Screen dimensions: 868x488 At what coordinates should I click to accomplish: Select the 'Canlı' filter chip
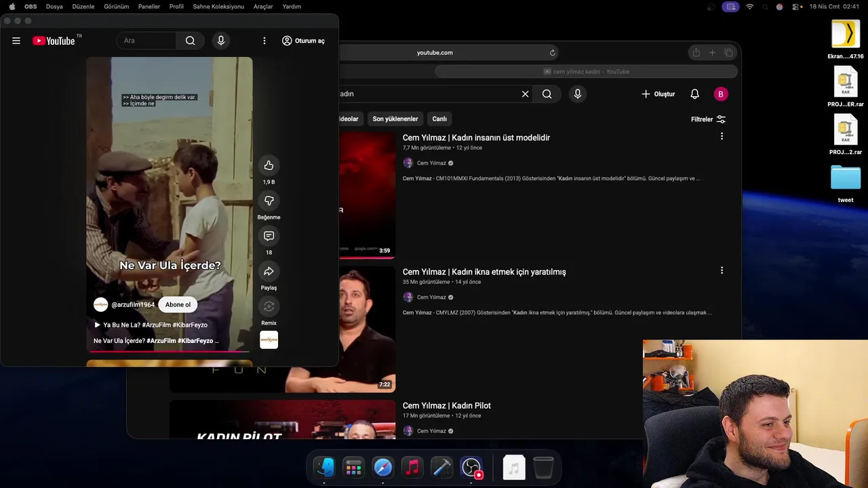click(x=439, y=119)
